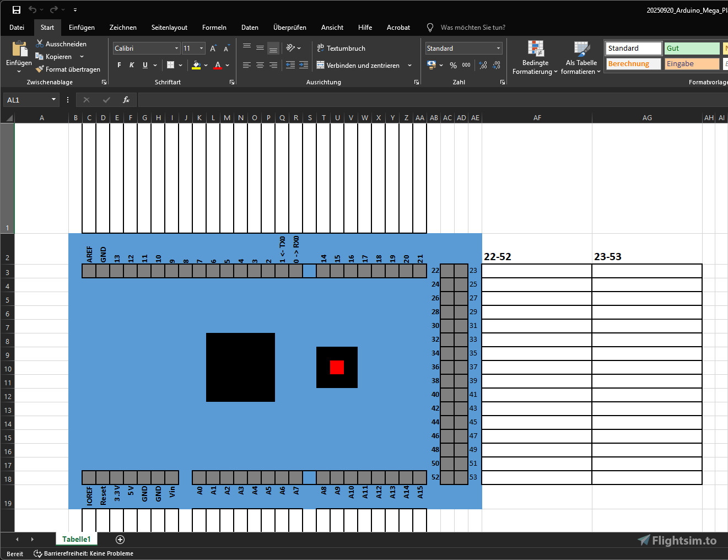Toggle italic with the K button
Screen dimensions: 728x560
(132, 65)
